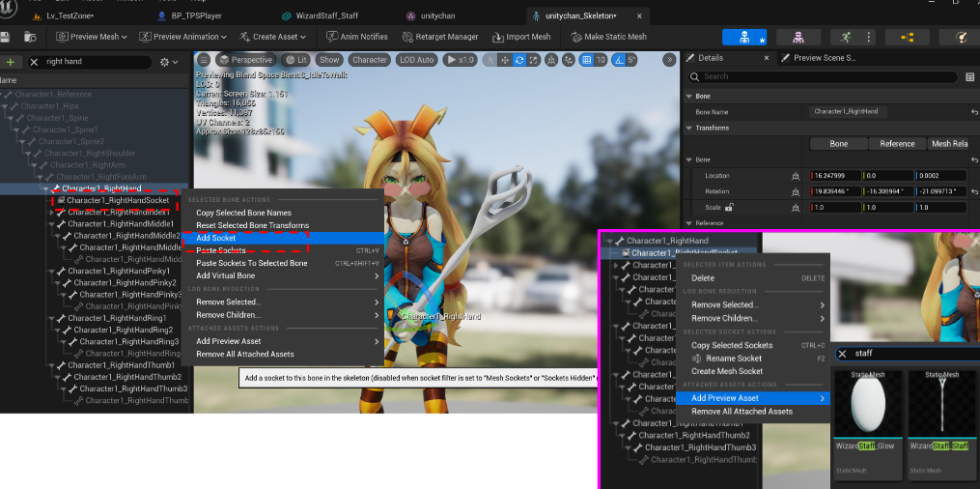Screen dimensions: 980x489
Task: Open the Animation Blueprint mode icon
Action: (x=907, y=37)
